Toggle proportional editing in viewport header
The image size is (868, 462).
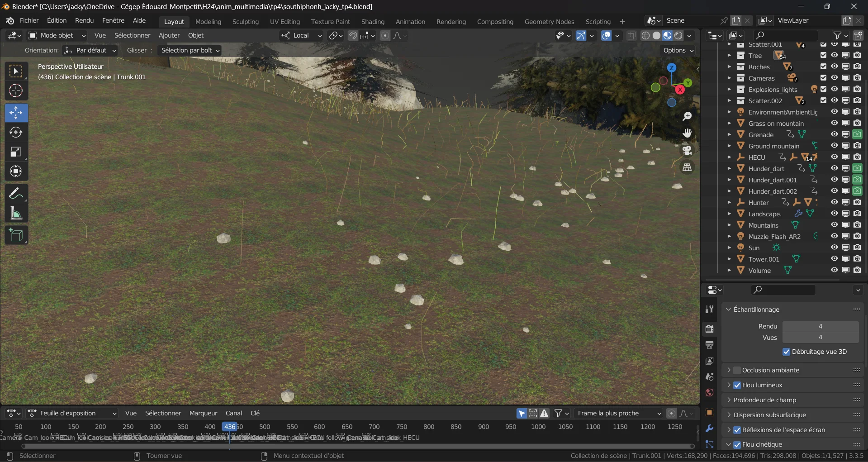[x=385, y=35]
